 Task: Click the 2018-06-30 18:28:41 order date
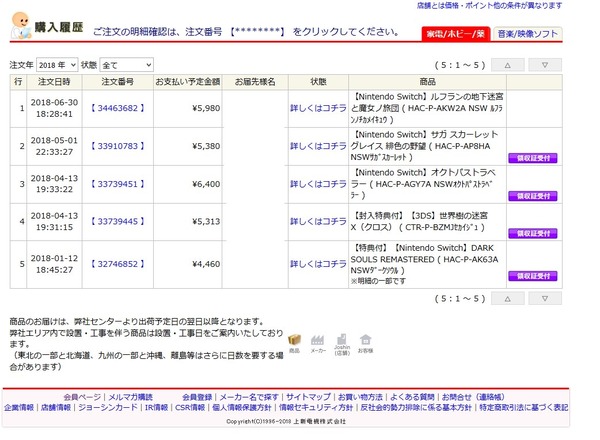pos(54,108)
